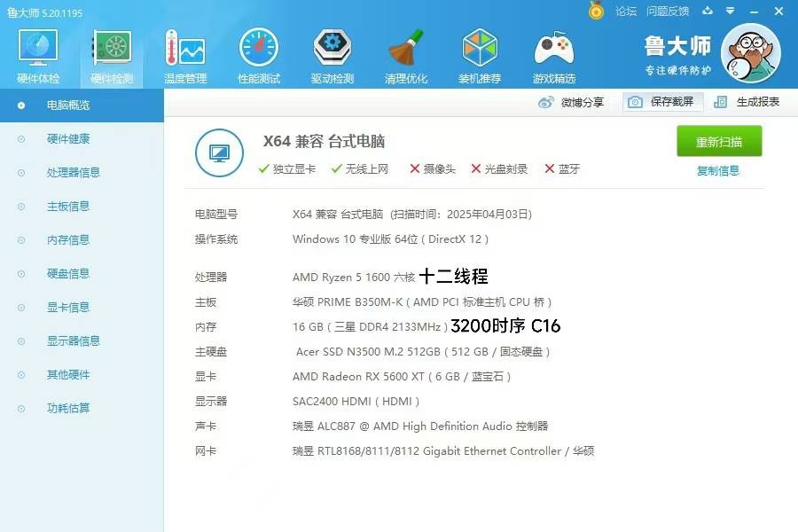Select 电脑概览 in sidebar
Viewport: 798px width, 532px height.
click(82, 106)
